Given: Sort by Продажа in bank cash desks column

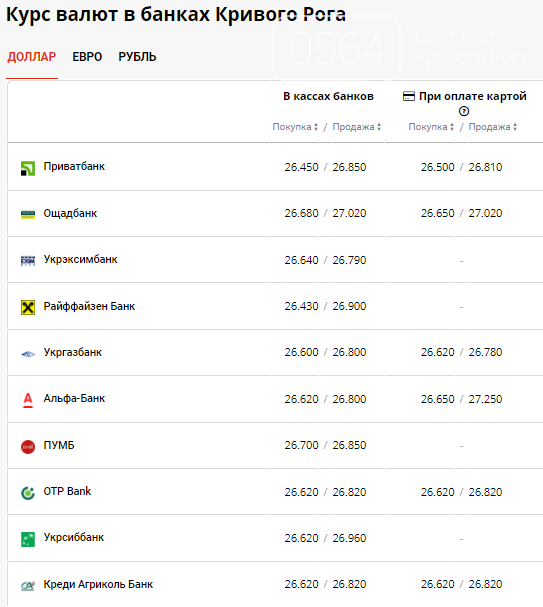Looking at the screenshot, I should pos(357,127).
